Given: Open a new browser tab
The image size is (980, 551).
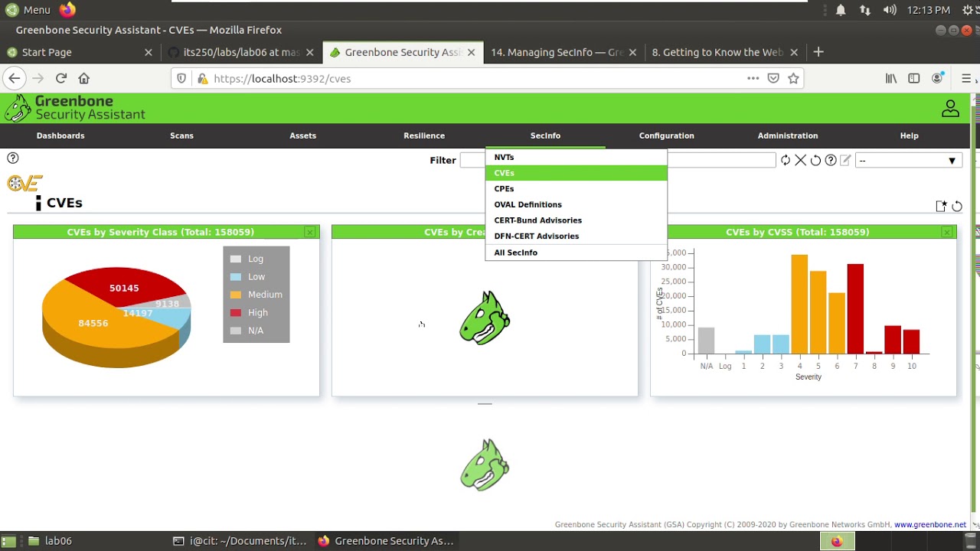Looking at the screenshot, I should (818, 52).
